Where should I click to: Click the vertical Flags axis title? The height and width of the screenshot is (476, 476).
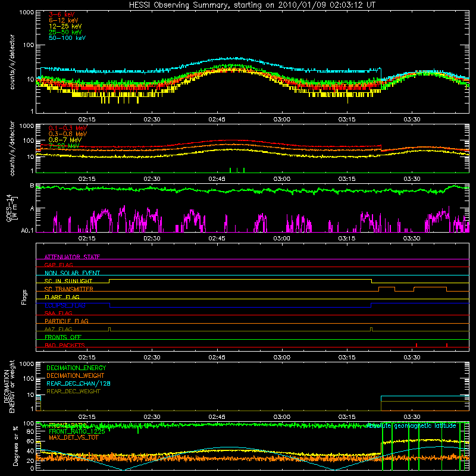[24, 297]
